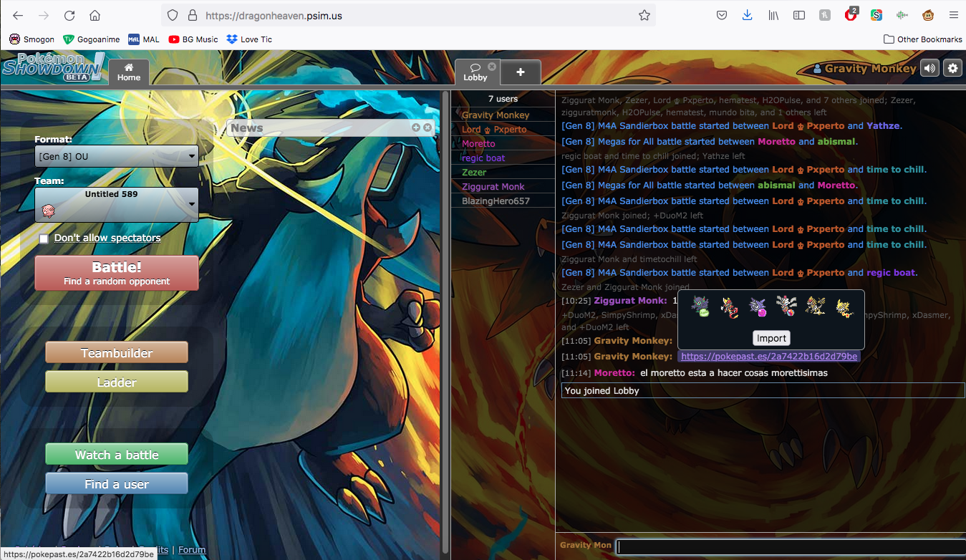Open battle between Lord Pxperto and Yathze
Image resolution: width=966 pixels, height=560 pixels.
coord(731,125)
